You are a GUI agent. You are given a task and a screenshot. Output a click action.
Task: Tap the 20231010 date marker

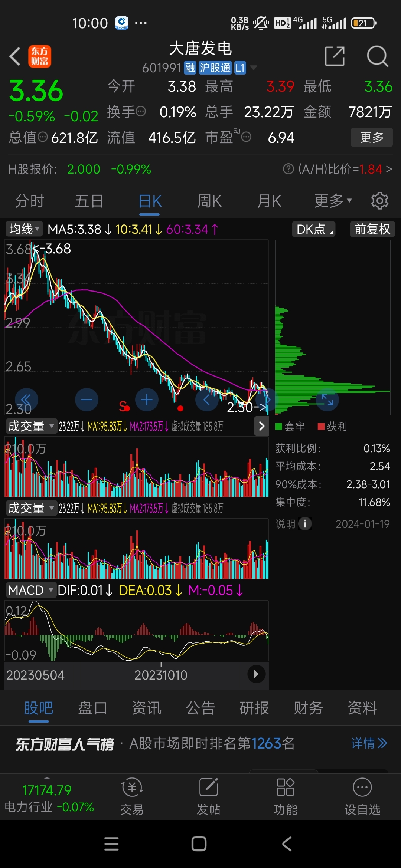[161, 675]
